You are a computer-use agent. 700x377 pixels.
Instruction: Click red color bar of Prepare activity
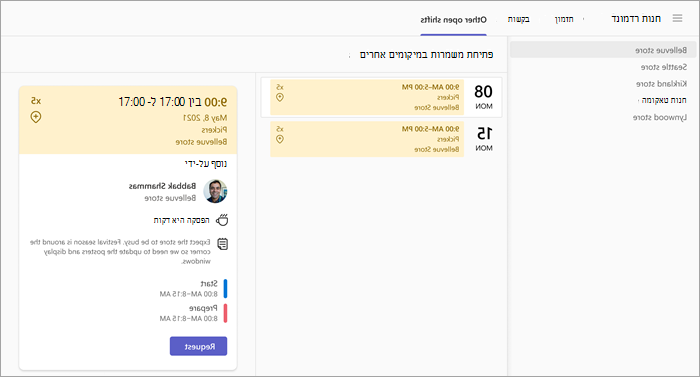tap(225, 313)
